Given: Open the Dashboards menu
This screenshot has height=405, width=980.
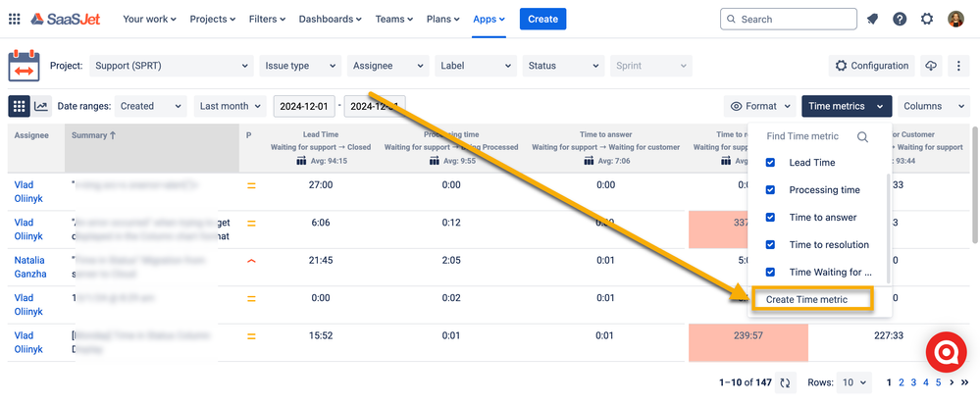Looking at the screenshot, I should [x=330, y=20].
